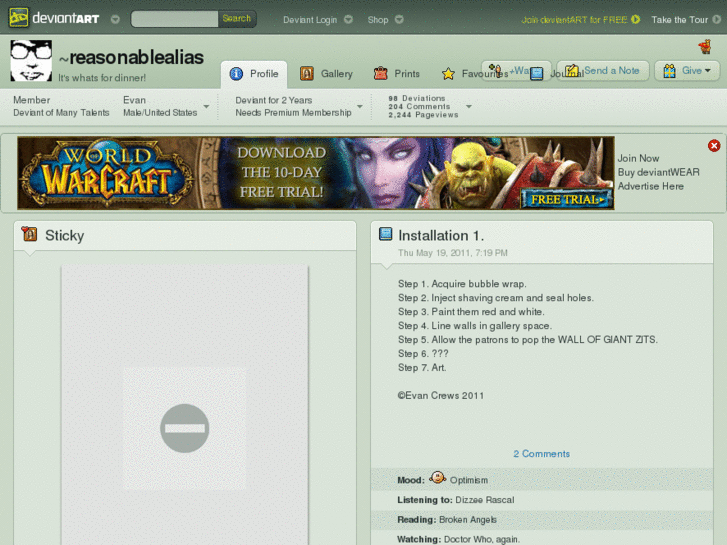727x545 pixels.
Task: Switch to the Profile tab
Action: (x=254, y=74)
